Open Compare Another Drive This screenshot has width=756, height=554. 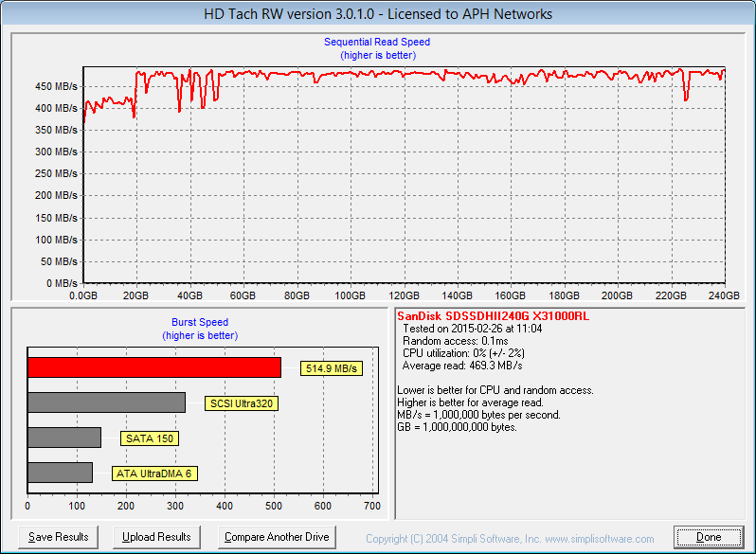pyautogui.click(x=277, y=537)
